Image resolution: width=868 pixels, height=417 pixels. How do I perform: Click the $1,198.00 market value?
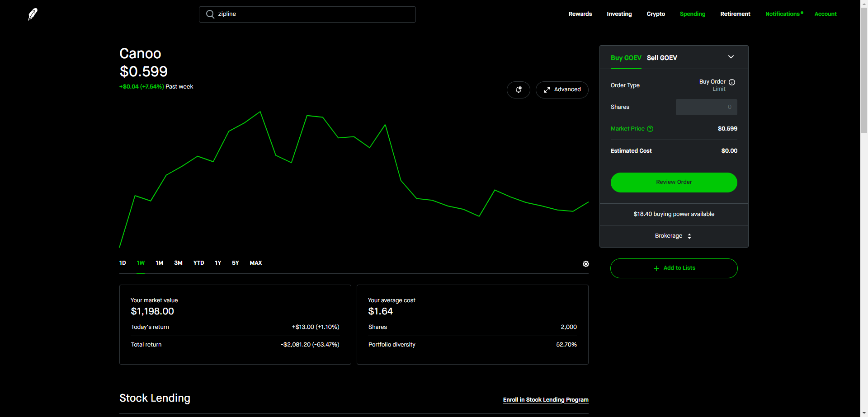tap(152, 311)
